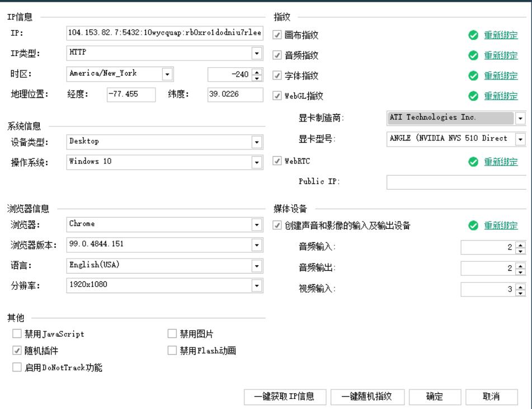Viewport: 532px width, 409px height.
Task: Click 一键获取IP信息 button
Action: point(285,397)
